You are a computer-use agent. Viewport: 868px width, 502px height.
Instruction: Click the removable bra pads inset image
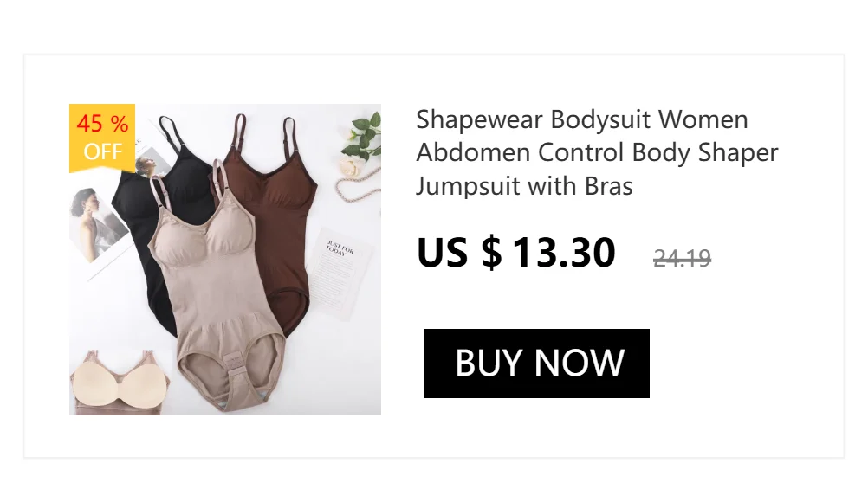pyautogui.click(x=120, y=383)
